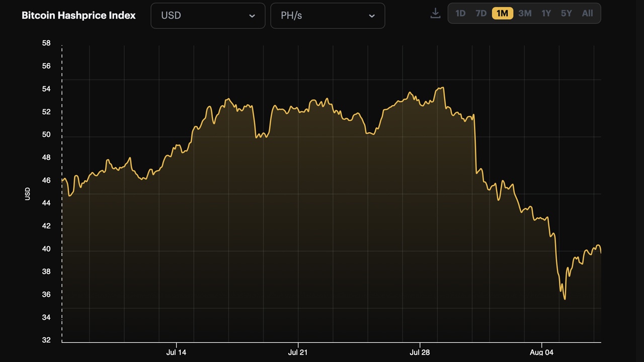Select the 1D timeframe

coord(460,13)
